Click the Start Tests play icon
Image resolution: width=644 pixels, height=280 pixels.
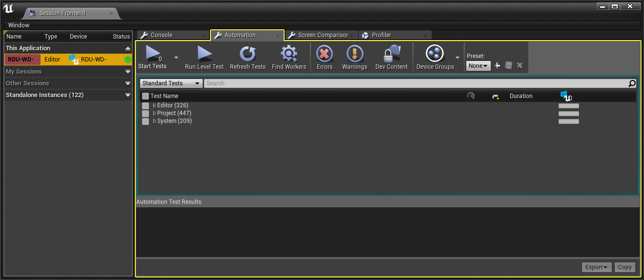coord(153,53)
